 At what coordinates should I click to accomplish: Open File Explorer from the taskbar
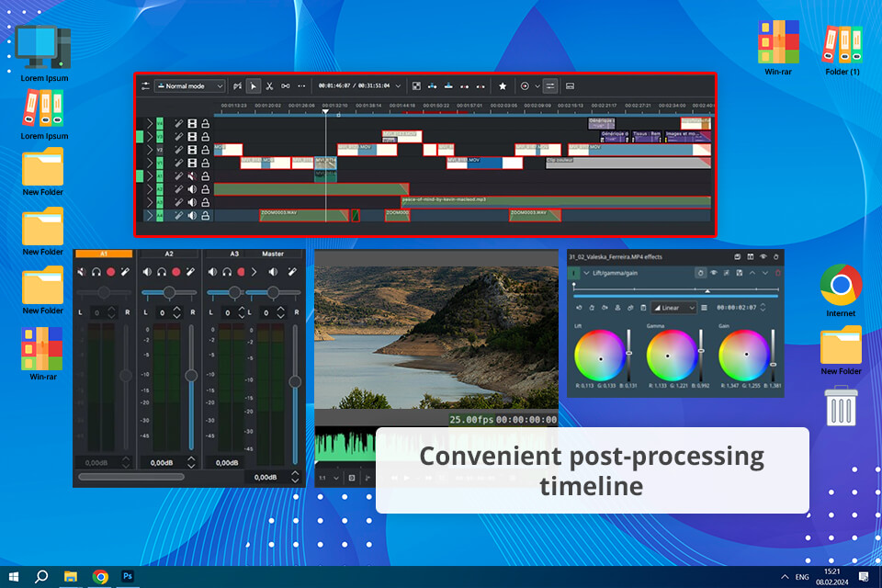tap(71, 576)
